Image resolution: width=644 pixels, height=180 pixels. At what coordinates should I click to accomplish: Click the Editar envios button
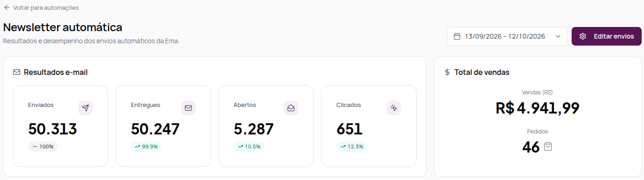coord(606,36)
